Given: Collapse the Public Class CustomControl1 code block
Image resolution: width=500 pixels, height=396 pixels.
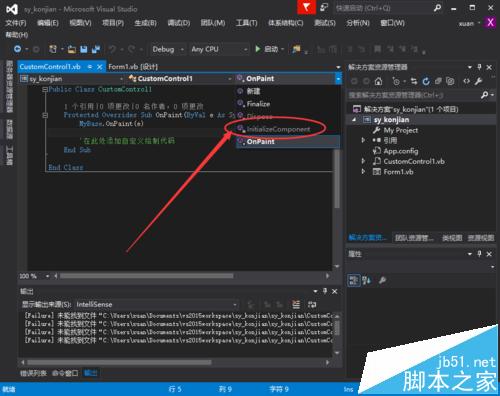Looking at the screenshot, I should pyautogui.click(x=45, y=89).
